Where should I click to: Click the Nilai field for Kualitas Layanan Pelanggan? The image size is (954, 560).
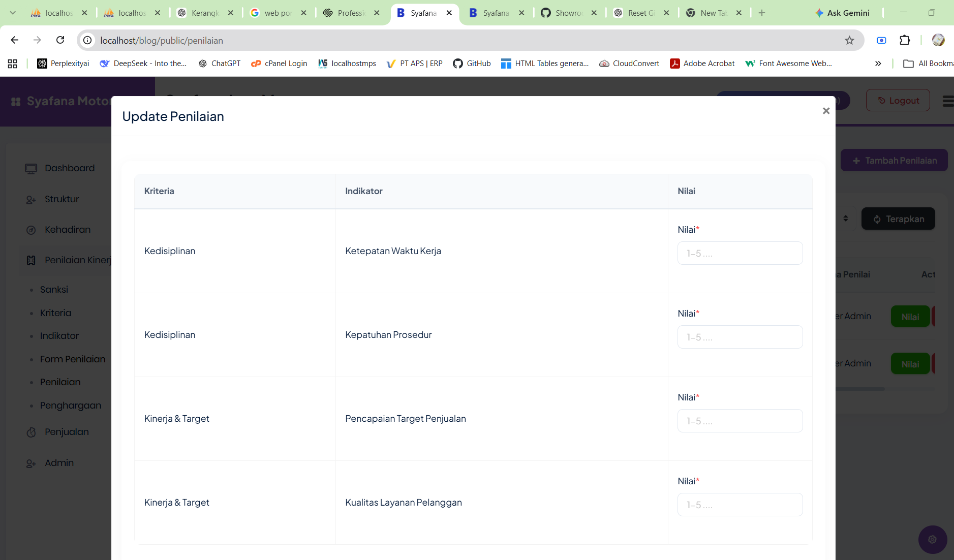[x=740, y=505]
